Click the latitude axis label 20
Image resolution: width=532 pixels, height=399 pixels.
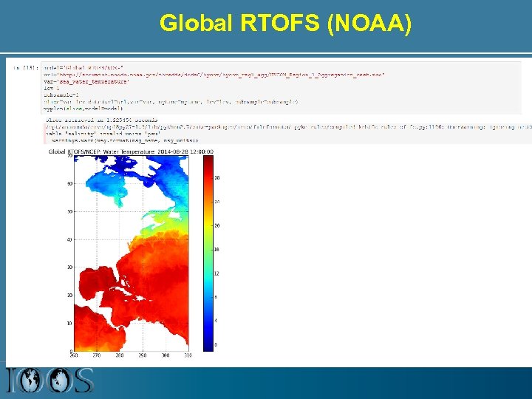click(70, 295)
